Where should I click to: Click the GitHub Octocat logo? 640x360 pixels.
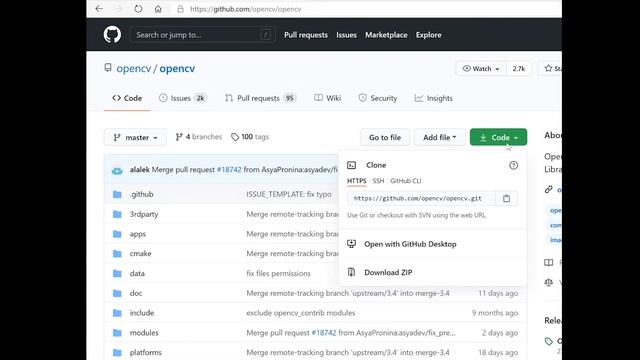pos(112,35)
